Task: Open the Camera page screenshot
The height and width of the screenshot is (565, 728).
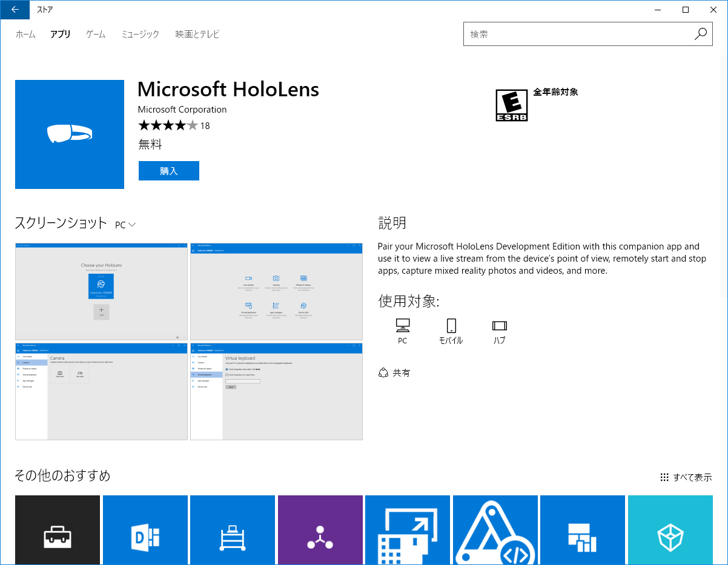Action: point(102,391)
